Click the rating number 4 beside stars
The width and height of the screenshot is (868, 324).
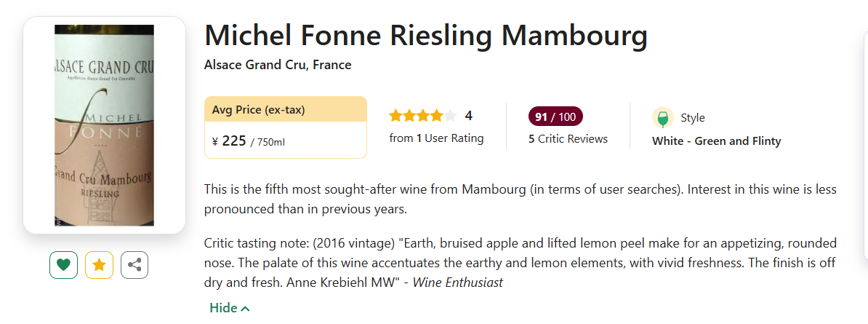pos(469,116)
